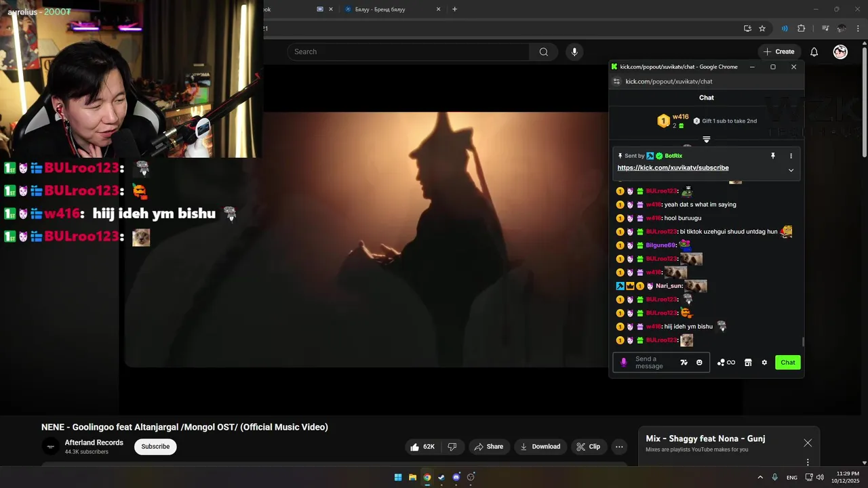Open the Chrome three-dot menu
The image size is (868, 488).
(x=859, y=28)
